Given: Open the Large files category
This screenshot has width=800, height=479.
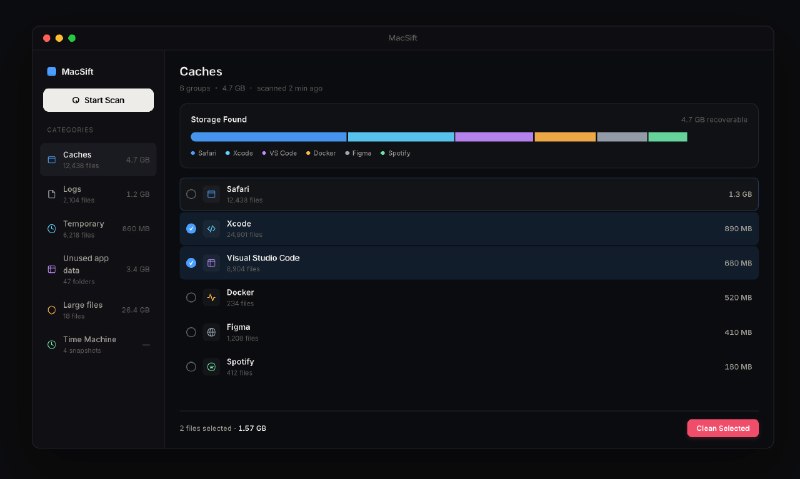Looking at the screenshot, I should pos(98,310).
